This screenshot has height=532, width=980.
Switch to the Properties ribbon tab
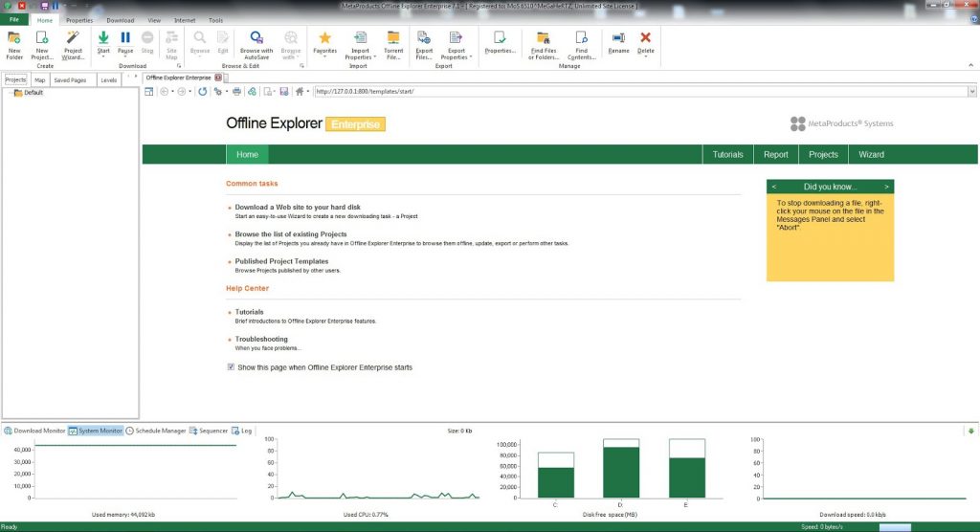(79, 20)
